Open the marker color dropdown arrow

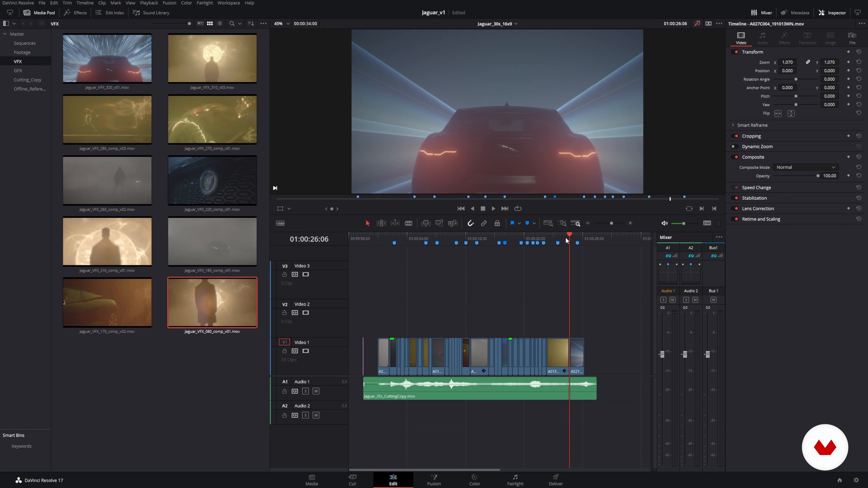[x=534, y=223]
